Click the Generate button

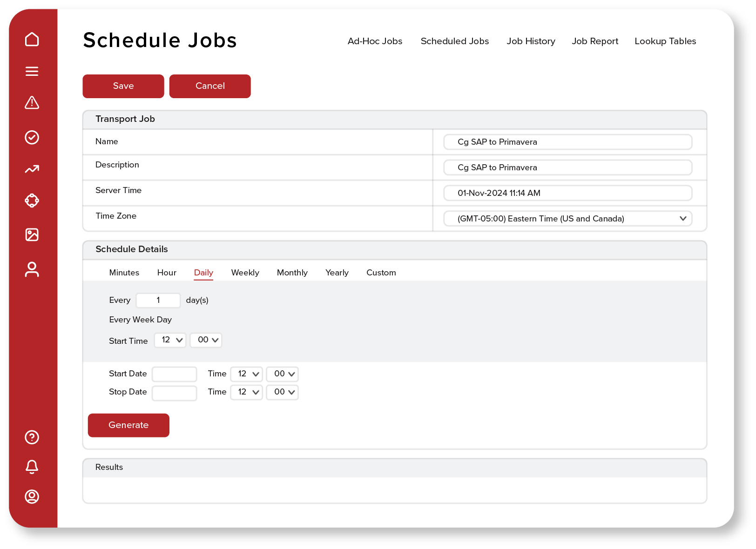coord(128,425)
